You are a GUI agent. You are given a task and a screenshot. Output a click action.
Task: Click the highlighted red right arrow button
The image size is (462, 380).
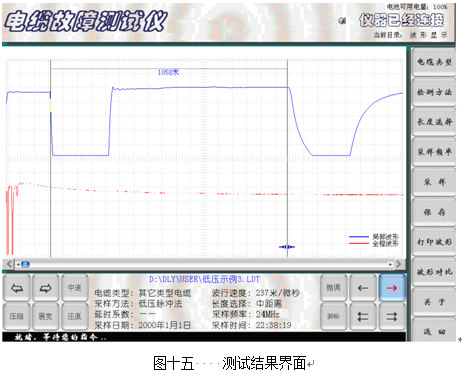(x=392, y=288)
